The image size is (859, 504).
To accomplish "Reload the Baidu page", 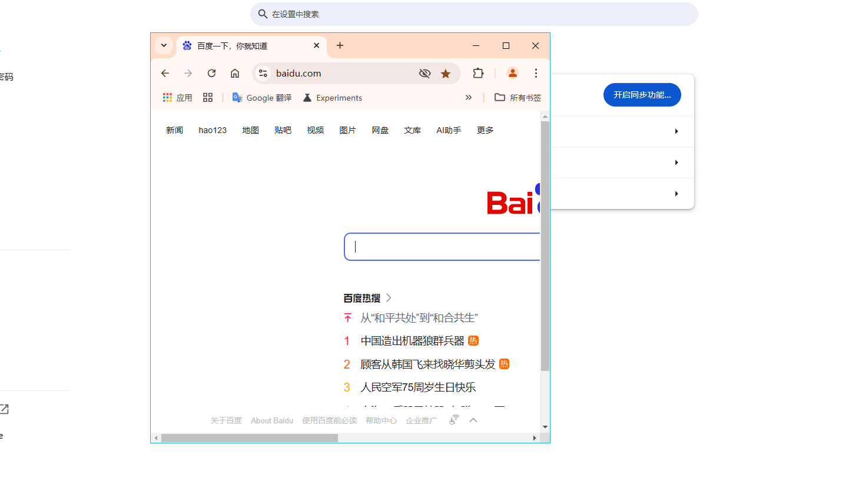I will [211, 73].
